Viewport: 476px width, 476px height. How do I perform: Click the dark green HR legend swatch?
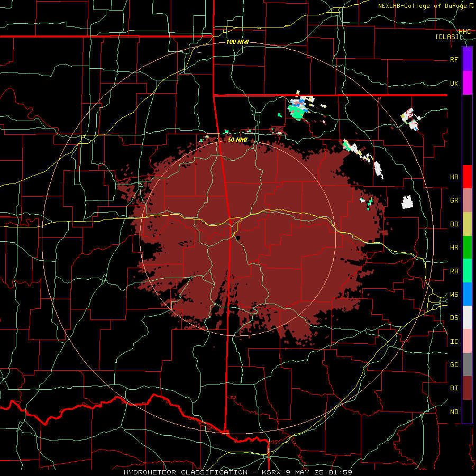click(467, 247)
